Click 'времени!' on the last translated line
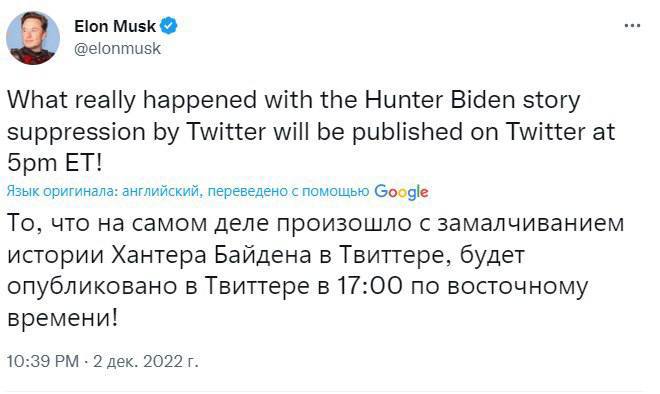Screen dimensions: 660x394 click(63, 317)
